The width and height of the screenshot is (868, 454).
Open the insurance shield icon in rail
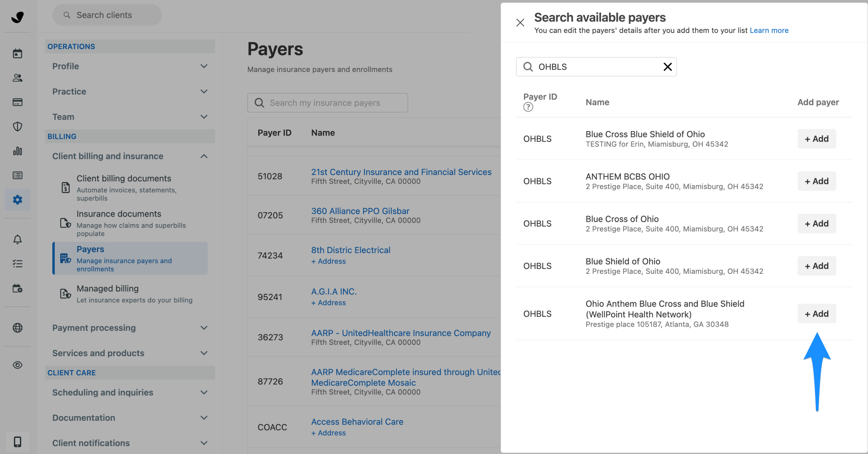(17, 127)
